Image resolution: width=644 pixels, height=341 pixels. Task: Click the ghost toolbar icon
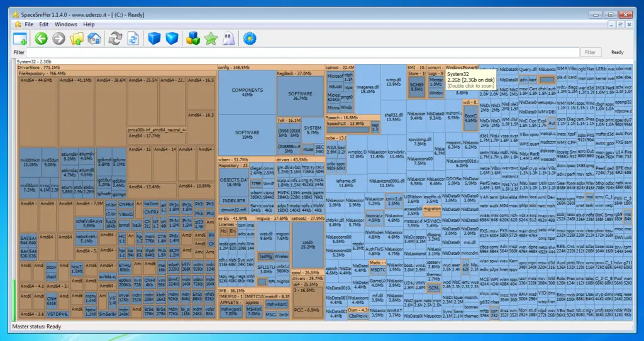click(228, 39)
